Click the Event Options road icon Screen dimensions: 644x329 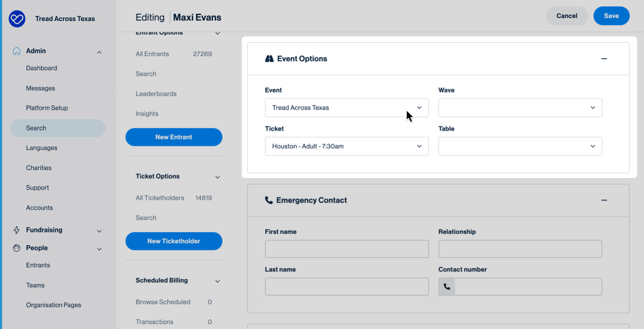(269, 59)
